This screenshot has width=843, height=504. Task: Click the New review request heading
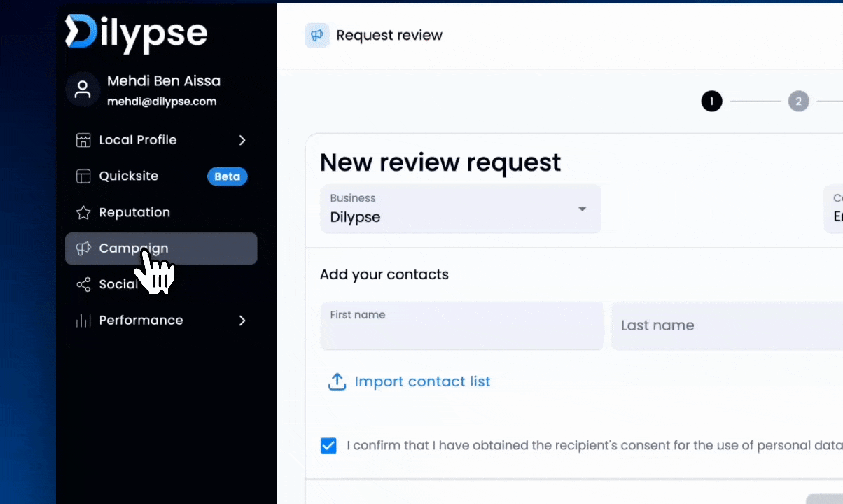tap(440, 162)
